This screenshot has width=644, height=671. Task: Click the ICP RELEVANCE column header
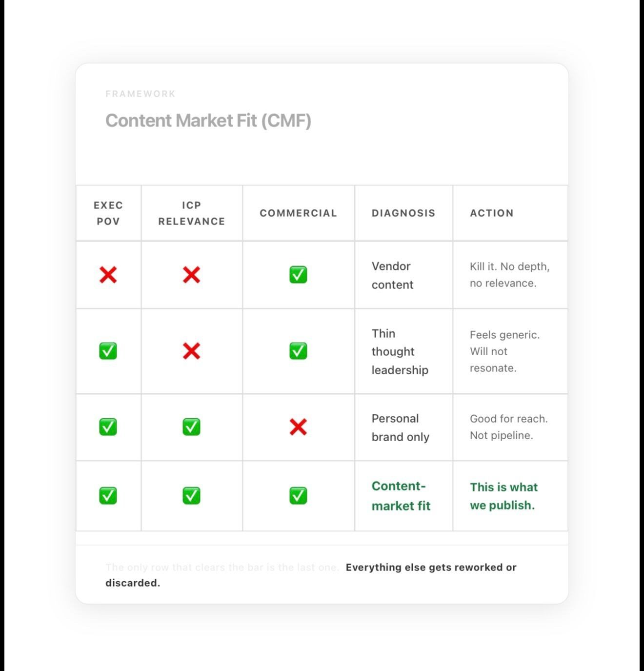coord(192,213)
